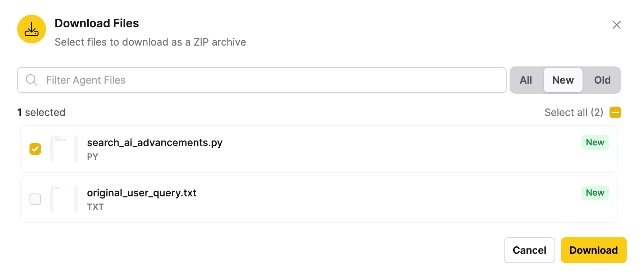Select the New filter tab
Screen dimensions: 644x280
pyautogui.click(x=563, y=80)
